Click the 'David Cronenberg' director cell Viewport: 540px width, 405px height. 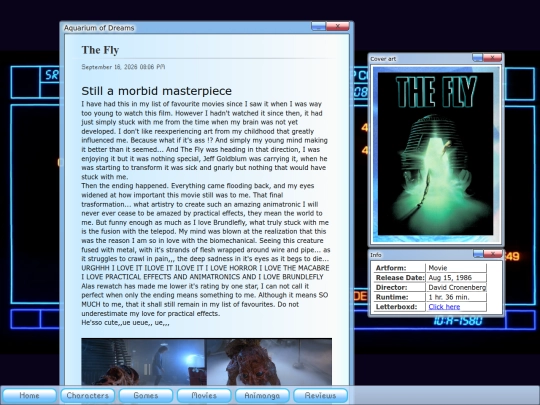click(x=456, y=287)
